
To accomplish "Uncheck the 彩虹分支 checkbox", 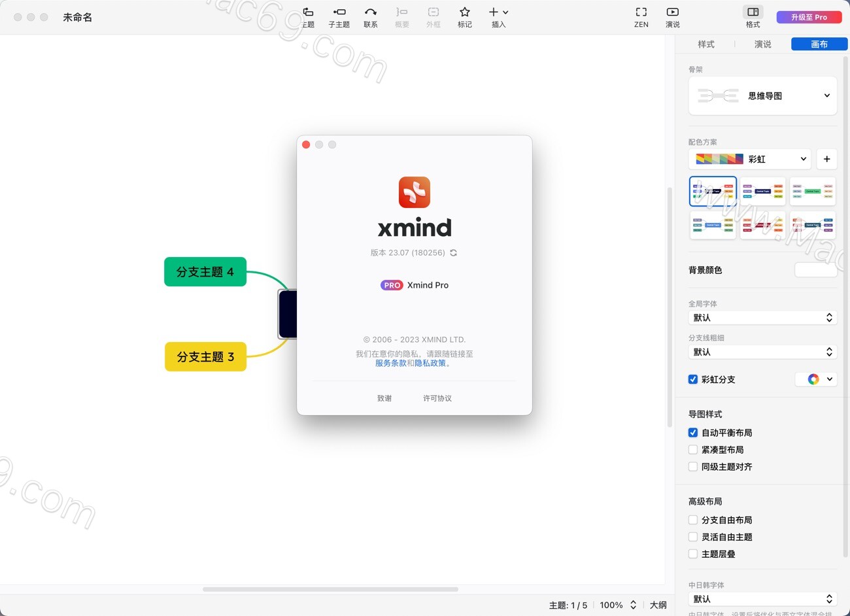I will (x=693, y=379).
